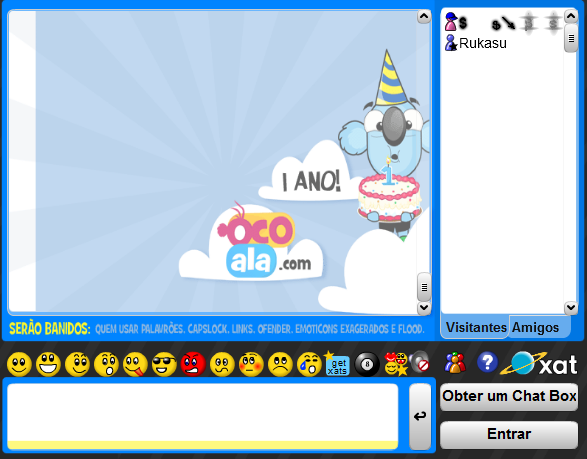
Task: Click chat area scroll up arrow
Action: click(x=424, y=16)
